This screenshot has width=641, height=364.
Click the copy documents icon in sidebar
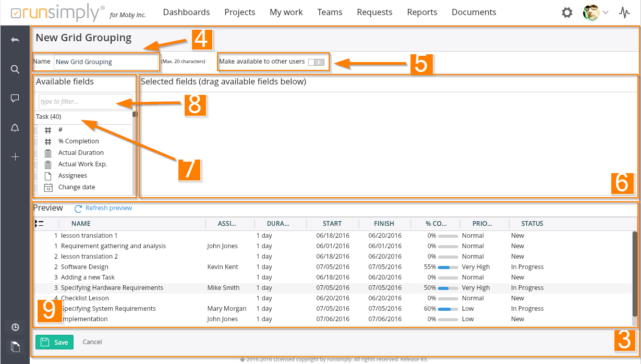[15, 346]
